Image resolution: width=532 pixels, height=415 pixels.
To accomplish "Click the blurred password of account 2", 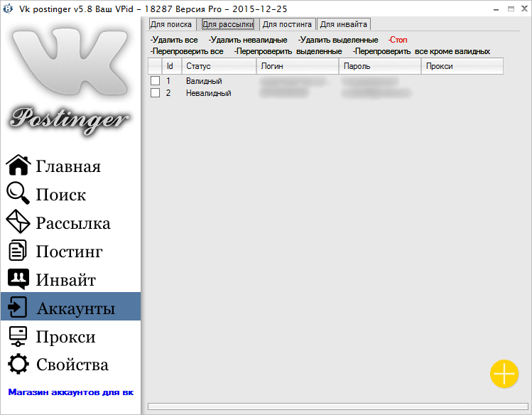I will pos(376,93).
